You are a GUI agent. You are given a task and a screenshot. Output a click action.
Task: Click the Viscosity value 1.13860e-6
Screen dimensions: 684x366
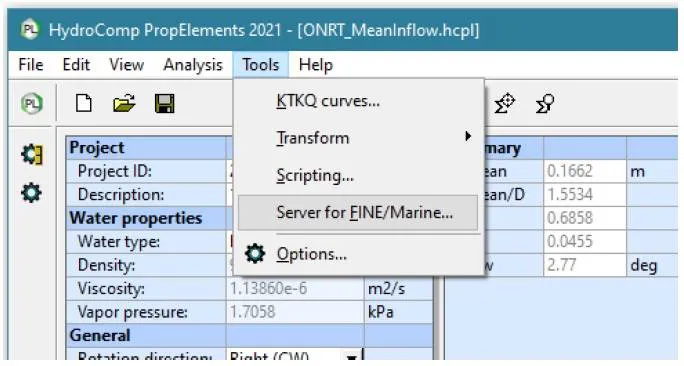point(294,289)
